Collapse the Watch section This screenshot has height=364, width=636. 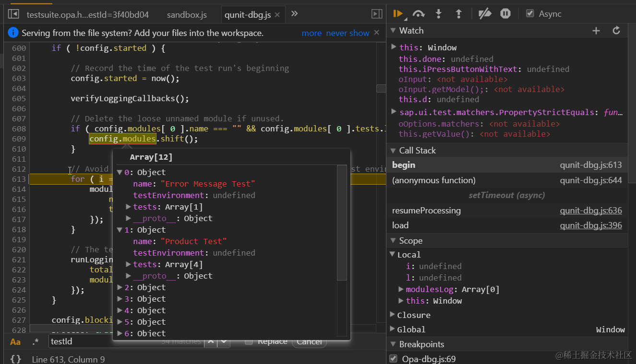coord(393,31)
